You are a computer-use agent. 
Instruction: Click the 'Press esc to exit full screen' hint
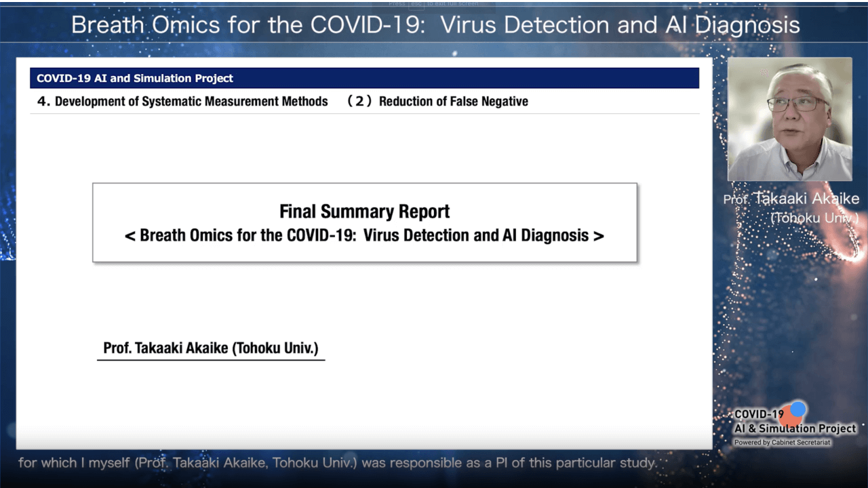click(434, 4)
